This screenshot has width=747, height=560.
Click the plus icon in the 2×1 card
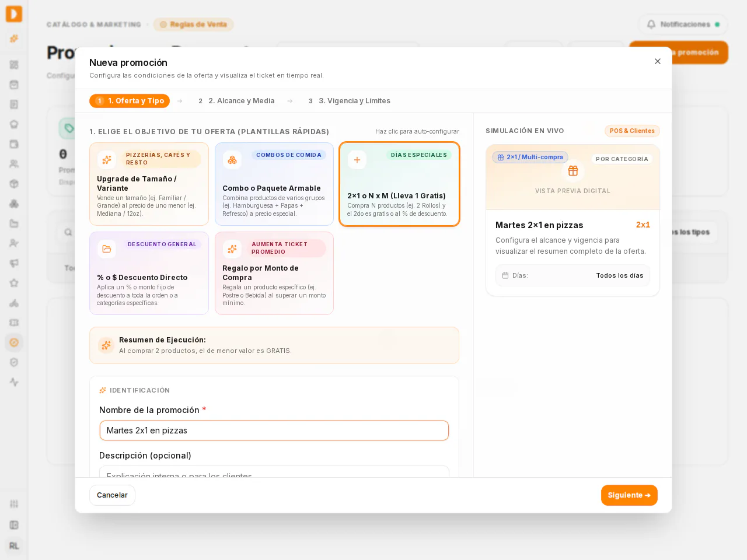coord(357,160)
